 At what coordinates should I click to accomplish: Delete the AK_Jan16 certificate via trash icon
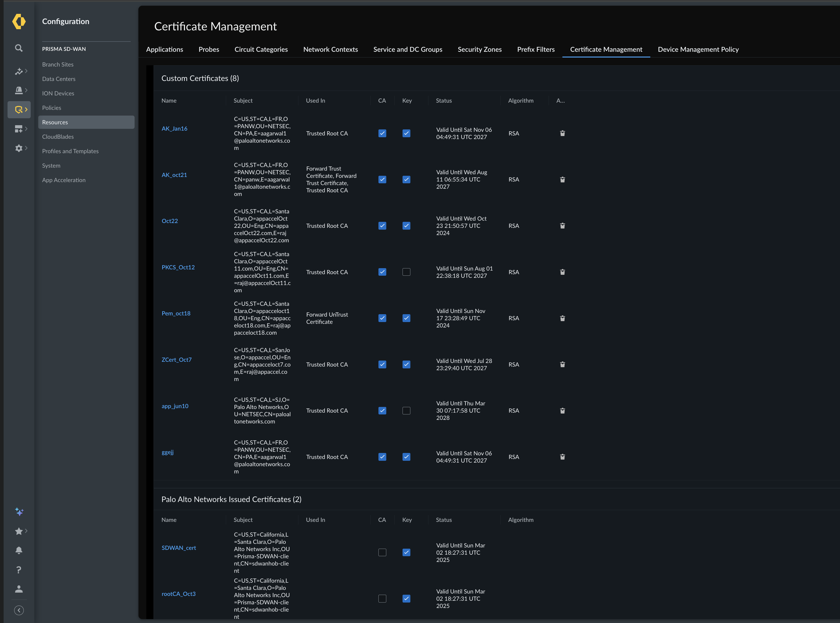pos(562,133)
